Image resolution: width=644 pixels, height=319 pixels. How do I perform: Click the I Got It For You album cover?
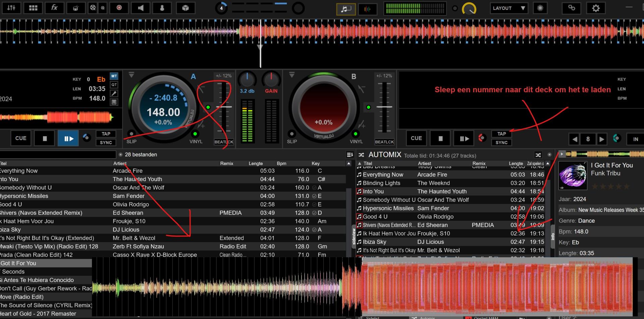(573, 175)
